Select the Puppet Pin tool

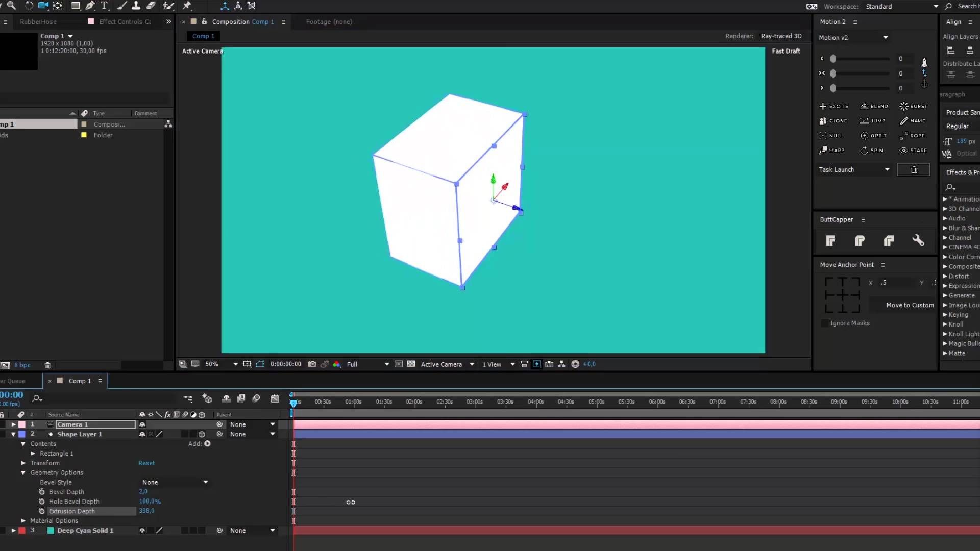coord(187,6)
